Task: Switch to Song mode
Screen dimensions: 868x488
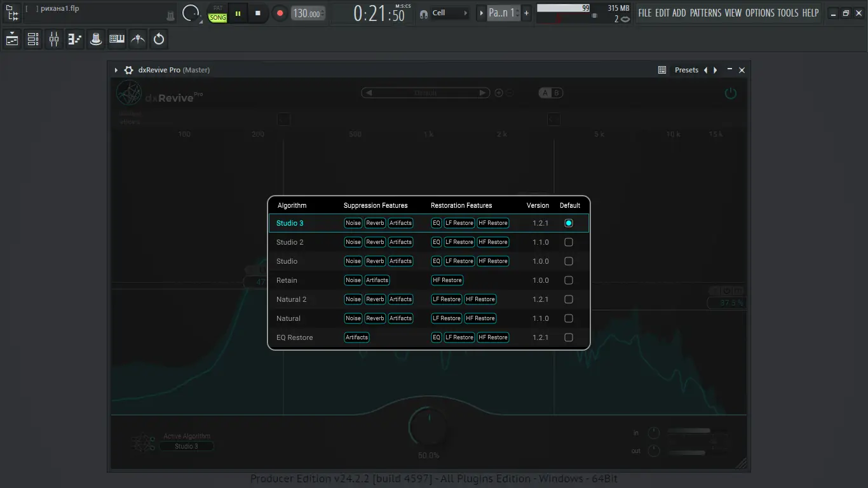Action: coord(218,18)
